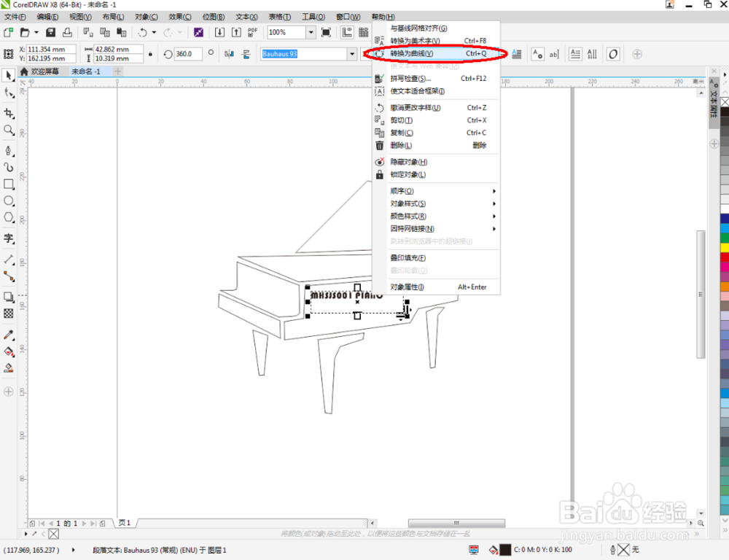The image size is (729, 560).
Task: Select the Ellipse tool
Action: click(8, 201)
